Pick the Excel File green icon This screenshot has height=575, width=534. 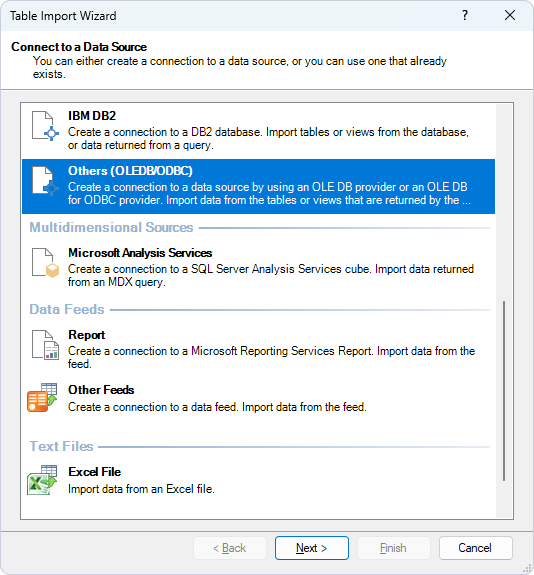(42, 480)
